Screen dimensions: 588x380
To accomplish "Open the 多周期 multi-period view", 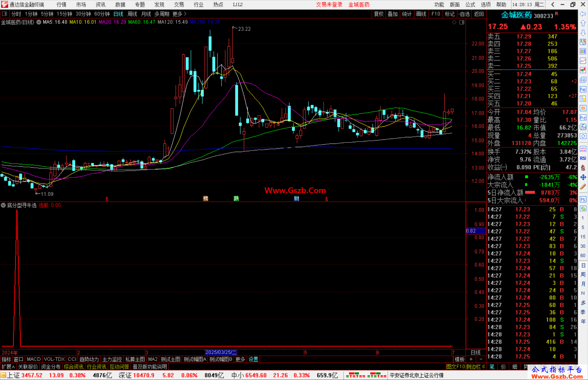I will (x=162, y=14).
